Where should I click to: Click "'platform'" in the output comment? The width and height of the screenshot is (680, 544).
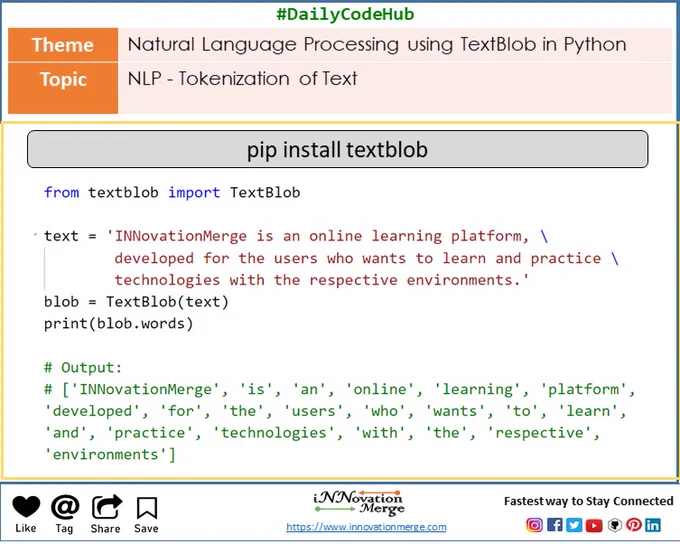point(583,389)
